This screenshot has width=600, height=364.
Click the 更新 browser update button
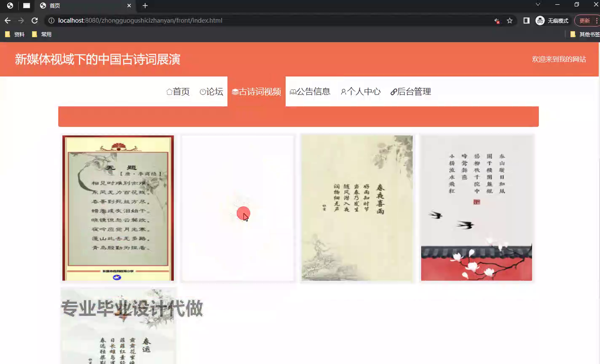pos(584,20)
